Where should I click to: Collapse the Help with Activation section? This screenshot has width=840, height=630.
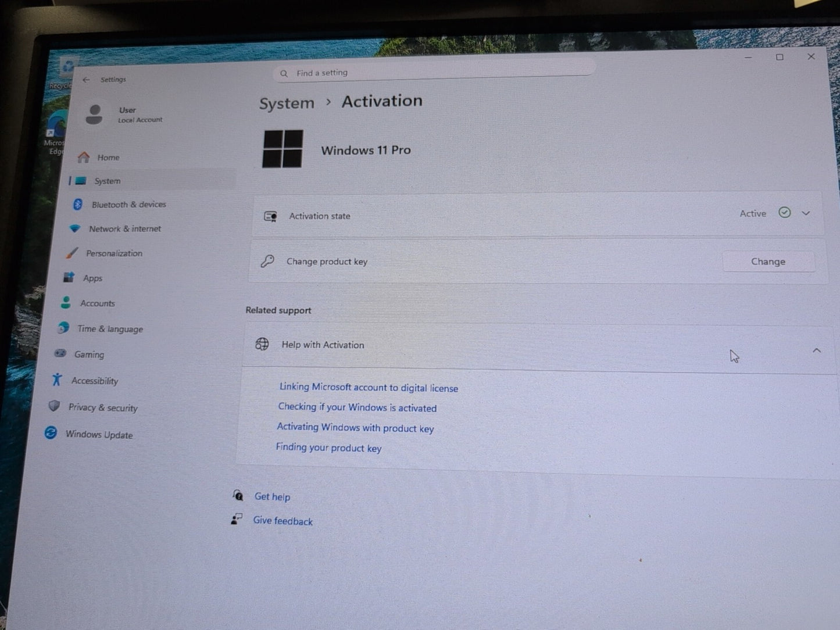tap(816, 350)
